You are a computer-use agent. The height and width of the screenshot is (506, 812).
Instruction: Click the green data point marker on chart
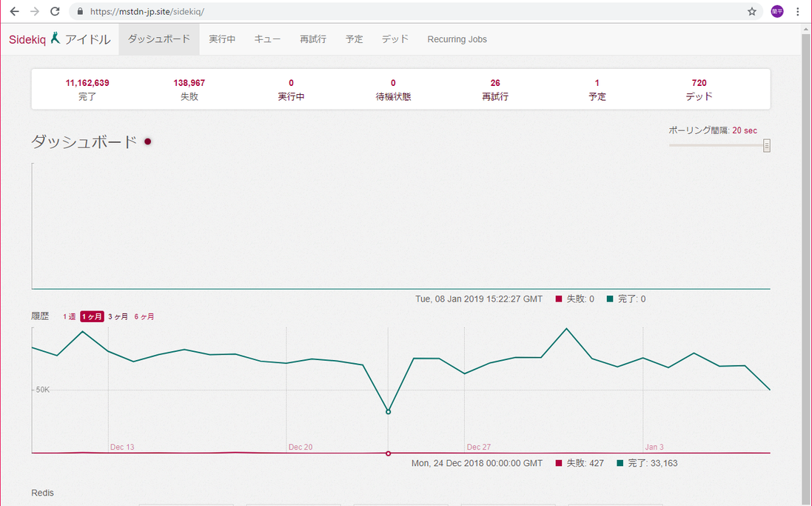click(389, 412)
